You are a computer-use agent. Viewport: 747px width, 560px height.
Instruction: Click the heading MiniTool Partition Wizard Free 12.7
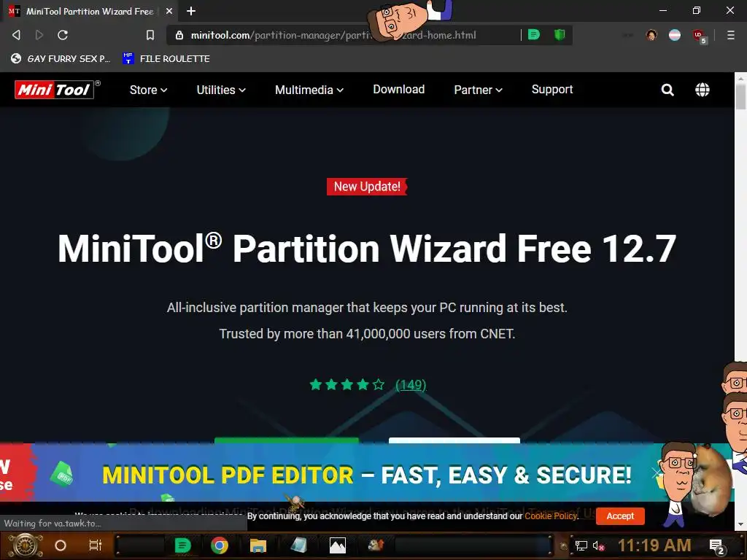click(x=367, y=249)
